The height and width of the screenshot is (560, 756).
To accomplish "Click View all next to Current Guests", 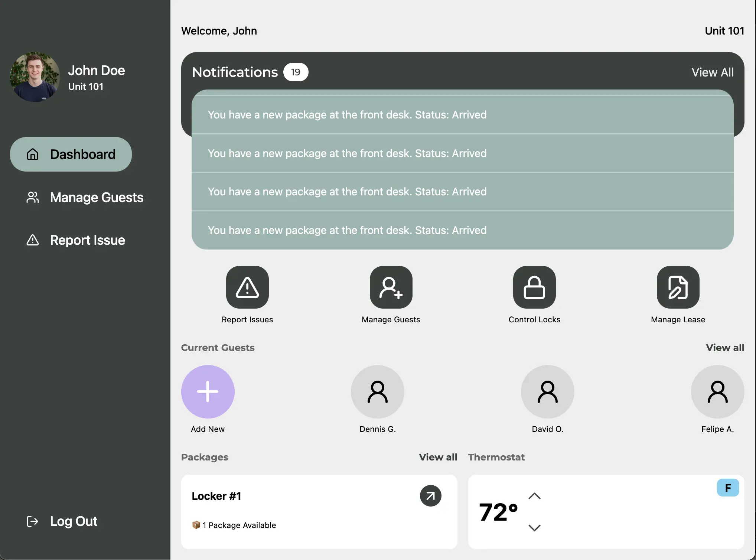I will coord(725,348).
